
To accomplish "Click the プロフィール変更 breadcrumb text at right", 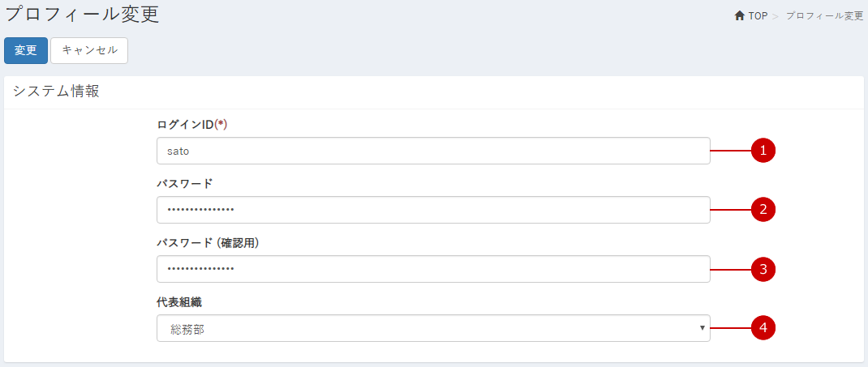I will [824, 16].
